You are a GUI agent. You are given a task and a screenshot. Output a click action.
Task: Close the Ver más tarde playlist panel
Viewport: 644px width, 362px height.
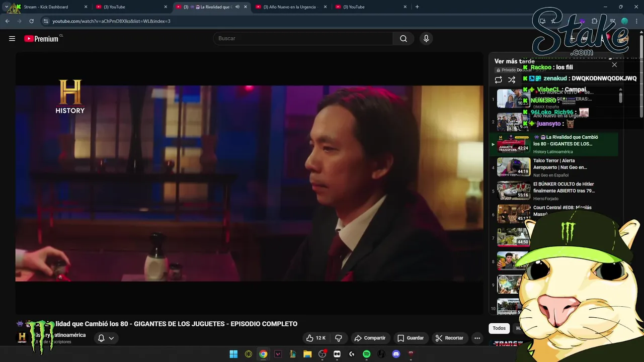614,65
